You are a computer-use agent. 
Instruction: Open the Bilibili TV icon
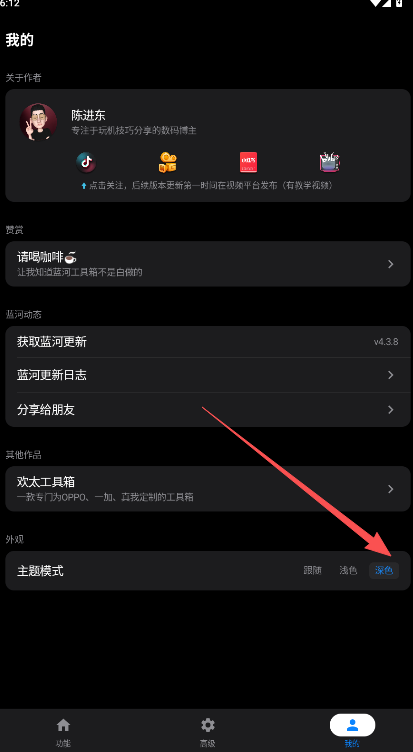[x=330, y=162]
